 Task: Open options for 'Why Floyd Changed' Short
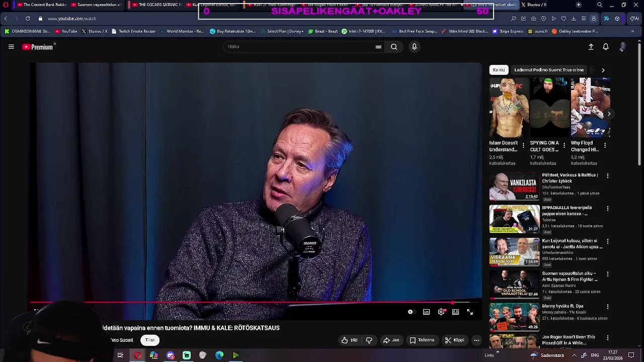pos(605,146)
